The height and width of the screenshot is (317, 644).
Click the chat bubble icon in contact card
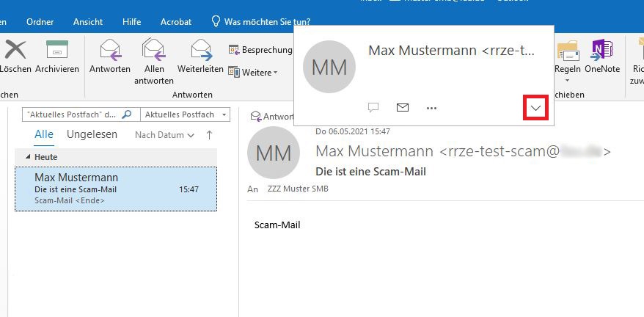pos(373,108)
